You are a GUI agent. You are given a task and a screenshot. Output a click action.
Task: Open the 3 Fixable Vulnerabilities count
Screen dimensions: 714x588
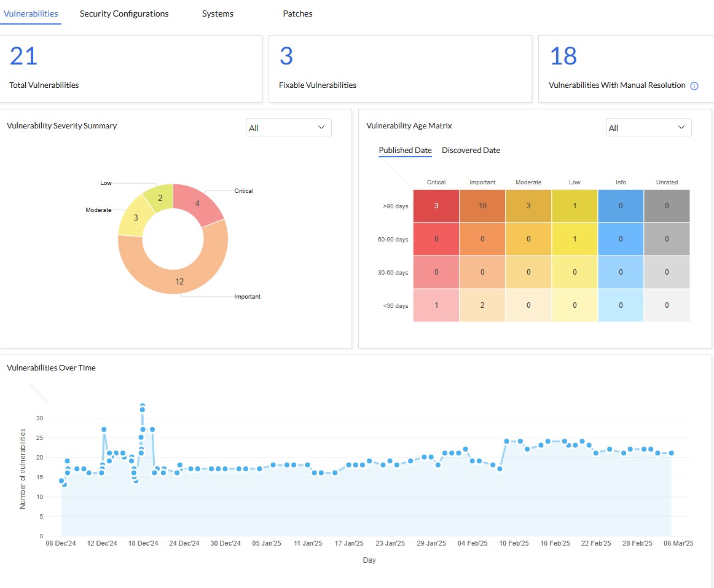[x=286, y=57]
